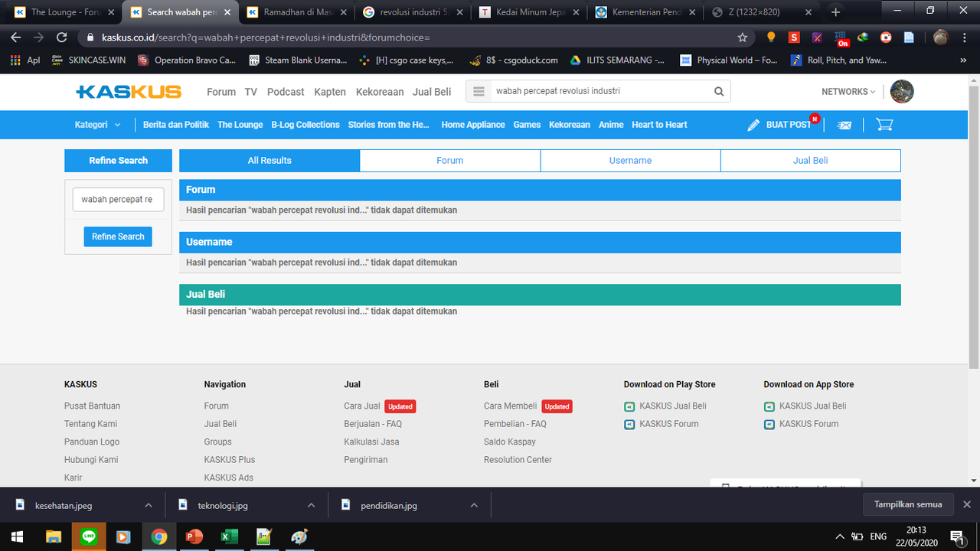The height and width of the screenshot is (551, 980).
Task: Open Kapten in top navigation
Action: (330, 92)
